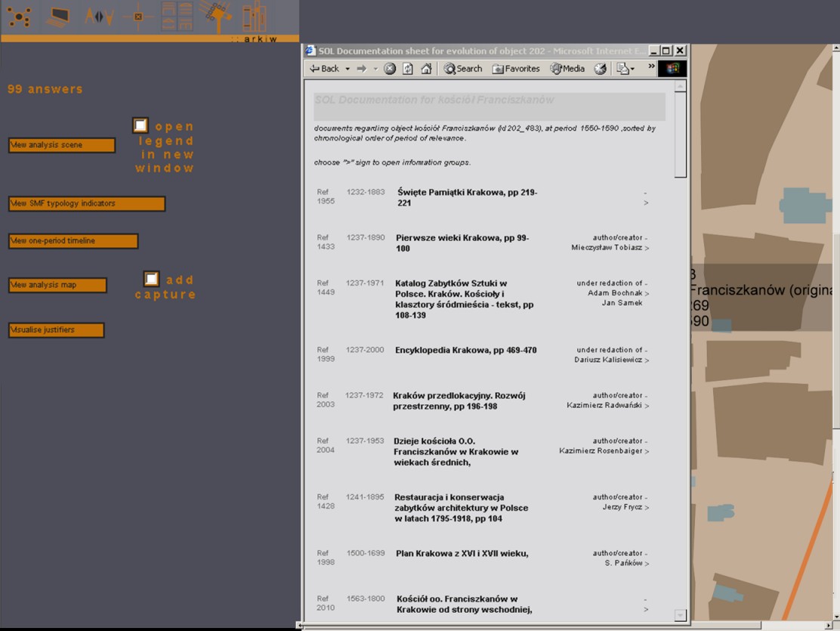This screenshot has width=840, height=631.
Task: Click the document list vertical scrollbar thumb
Action: pos(681,135)
